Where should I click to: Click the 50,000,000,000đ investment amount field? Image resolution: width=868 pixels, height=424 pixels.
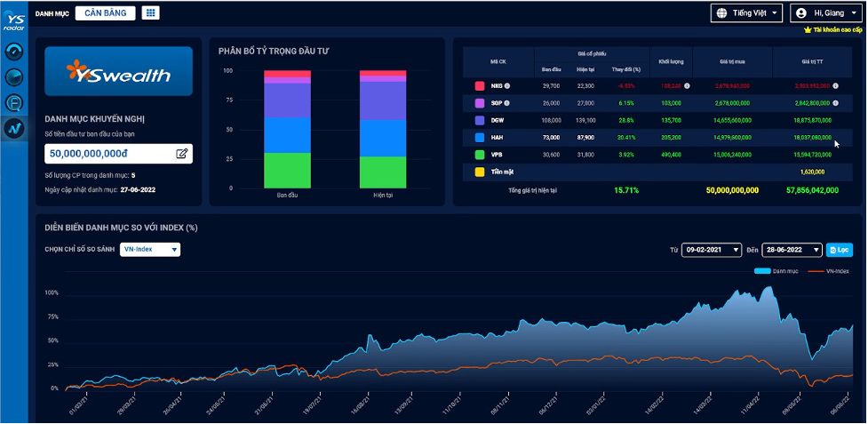[x=111, y=154]
